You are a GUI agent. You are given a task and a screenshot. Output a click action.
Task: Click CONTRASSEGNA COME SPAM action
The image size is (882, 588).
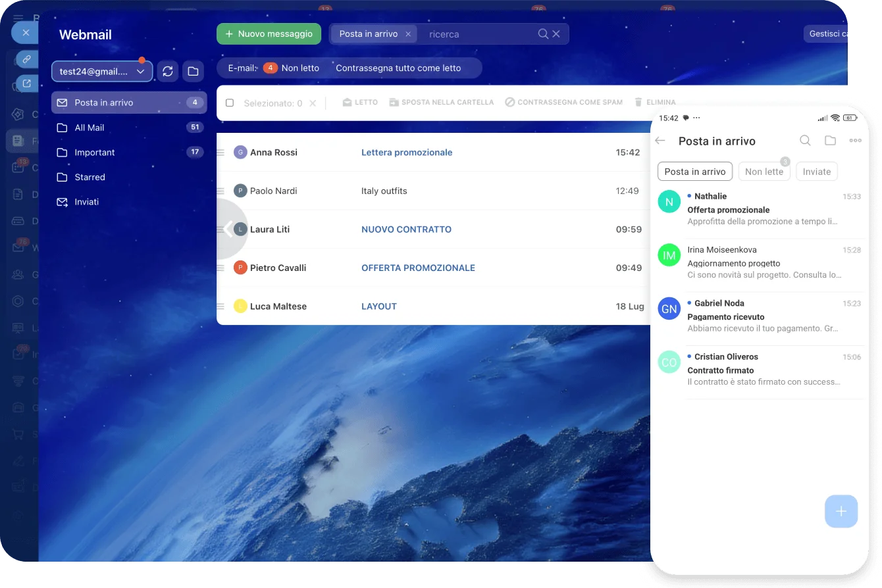(563, 103)
